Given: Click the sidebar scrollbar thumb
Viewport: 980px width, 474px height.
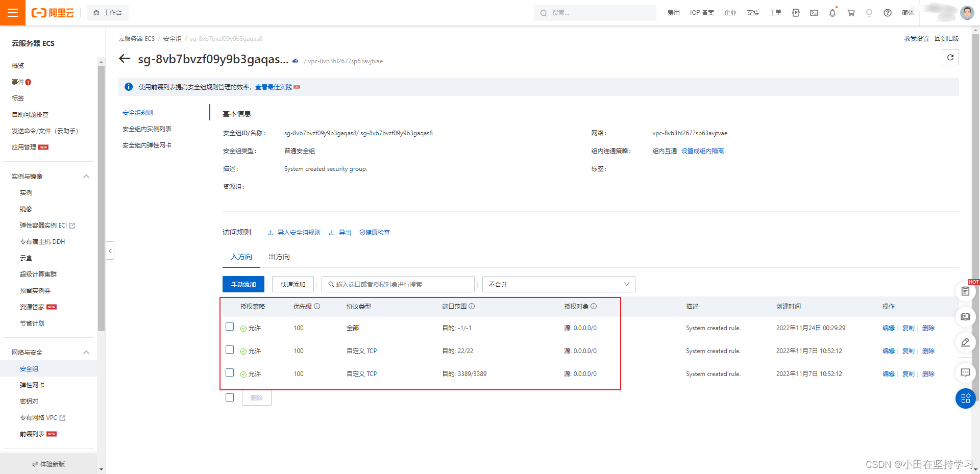Looking at the screenshot, I should point(101,198).
